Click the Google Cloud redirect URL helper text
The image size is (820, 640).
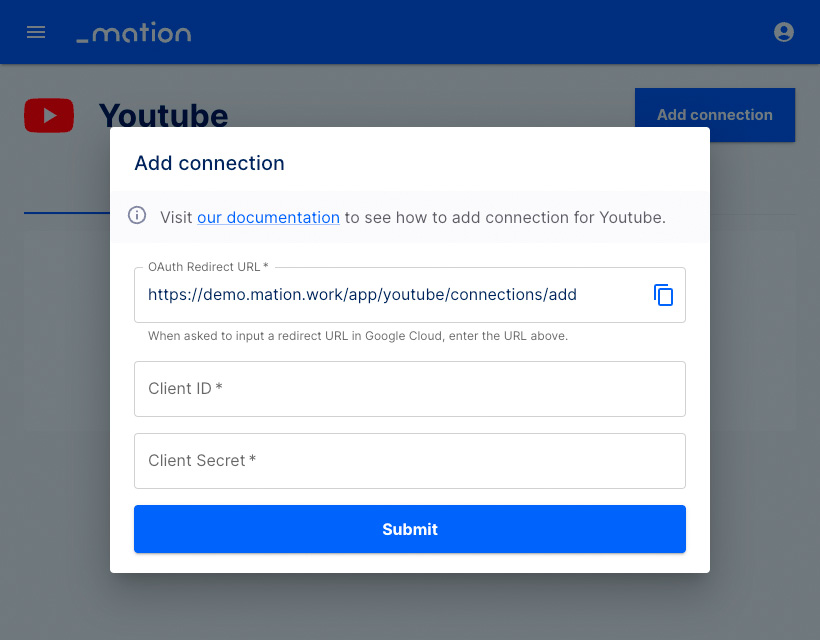(358, 336)
